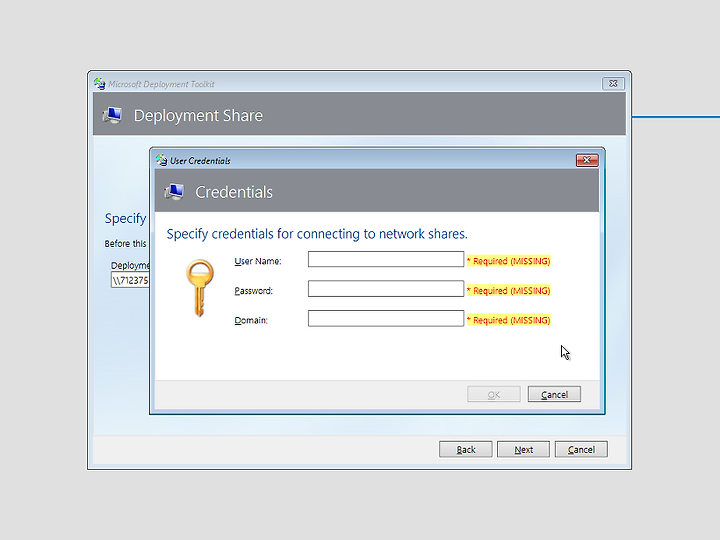This screenshot has height=540, width=720.
Task: Click the 'Password:' label
Action: 253,291
